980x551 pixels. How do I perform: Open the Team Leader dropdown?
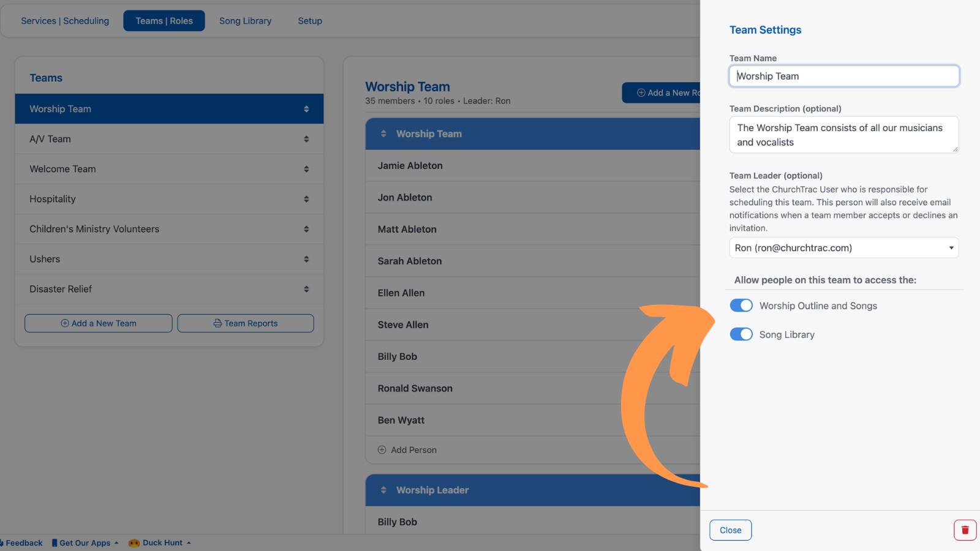(844, 248)
